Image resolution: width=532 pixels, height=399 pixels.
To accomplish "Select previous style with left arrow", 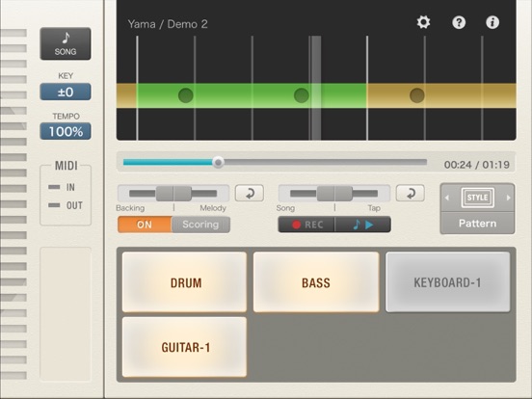I will pos(447,198).
